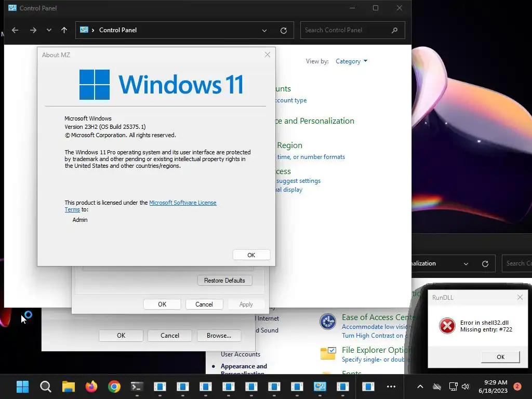Click File Explorer Options folder icon
This screenshot has width=532, height=399.
[328, 353]
